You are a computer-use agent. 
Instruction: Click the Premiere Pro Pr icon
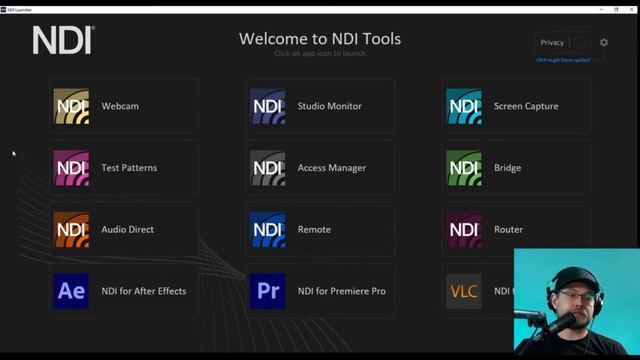268,291
